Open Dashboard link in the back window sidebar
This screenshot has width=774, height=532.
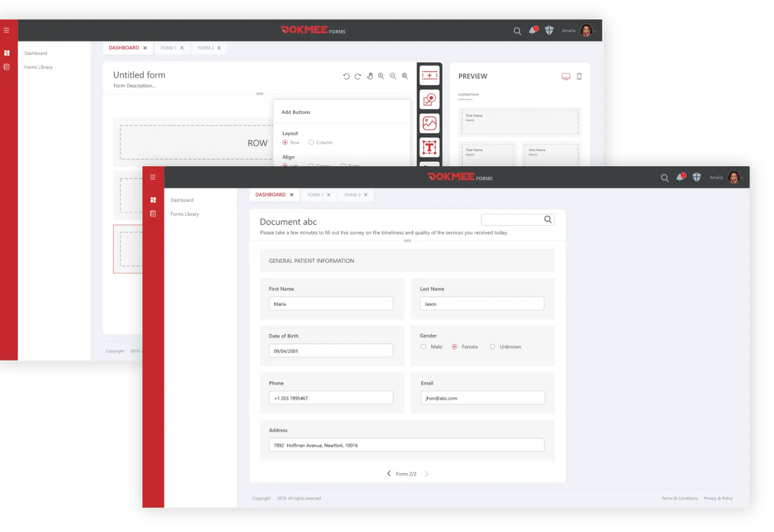click(x=36, y=53)
